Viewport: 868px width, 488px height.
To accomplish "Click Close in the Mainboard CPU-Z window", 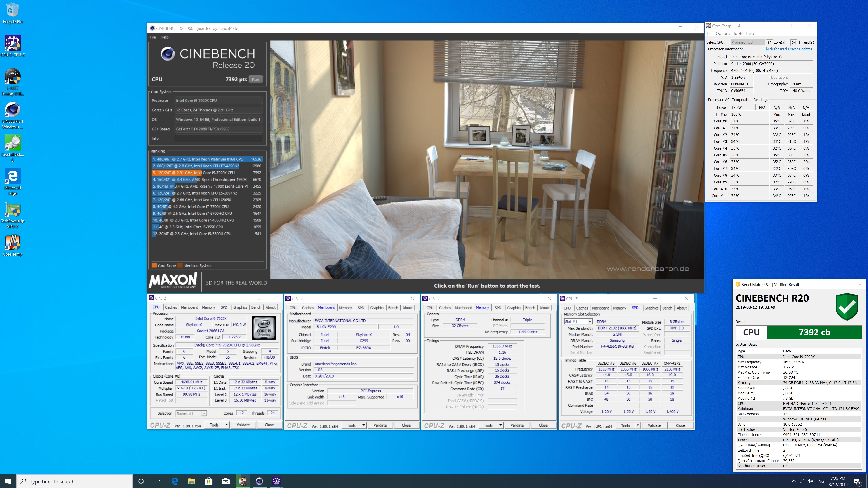I will (x=406, y=425).
